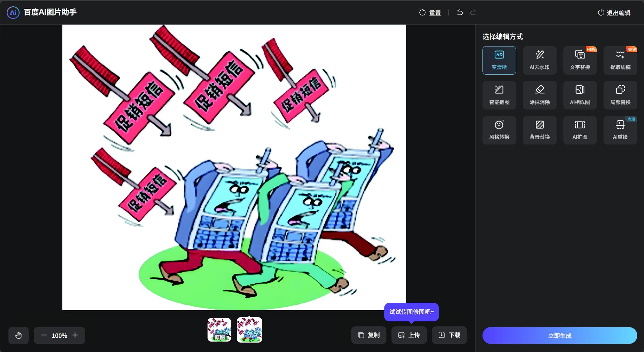The width and height of the screenshot is (644, 352).
Task: Select the 原图 original image thumbnail
Action: click(x=219, y=330)
